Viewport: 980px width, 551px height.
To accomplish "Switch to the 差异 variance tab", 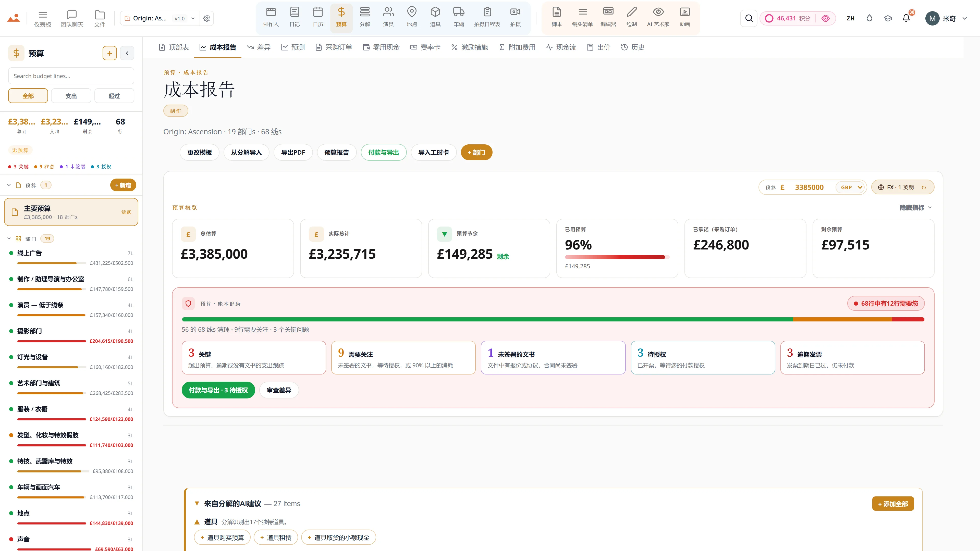I will (259, 47).
